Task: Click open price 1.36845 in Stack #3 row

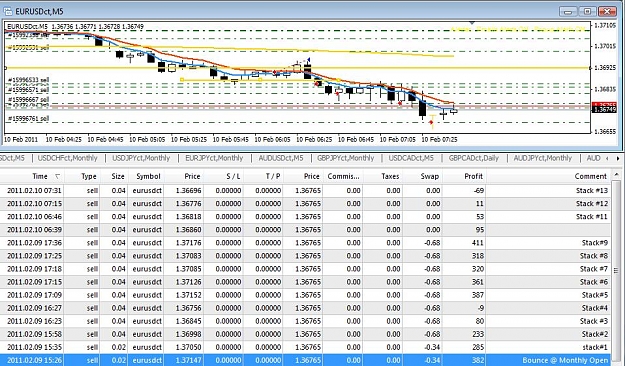Action: [188, 321]
